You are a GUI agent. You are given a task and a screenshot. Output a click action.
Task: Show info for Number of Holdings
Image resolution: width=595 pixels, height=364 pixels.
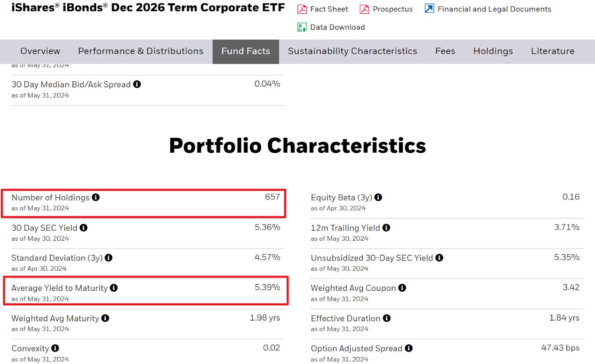click(x=96, y=197)
